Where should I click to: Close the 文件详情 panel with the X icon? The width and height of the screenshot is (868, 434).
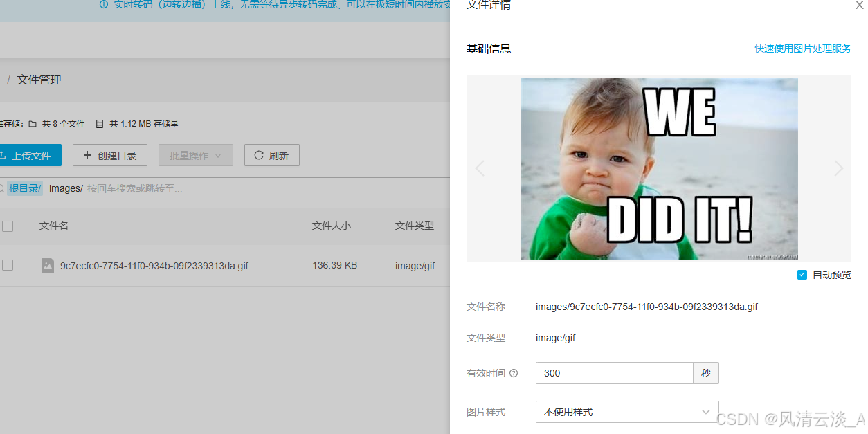coord(860,5)
